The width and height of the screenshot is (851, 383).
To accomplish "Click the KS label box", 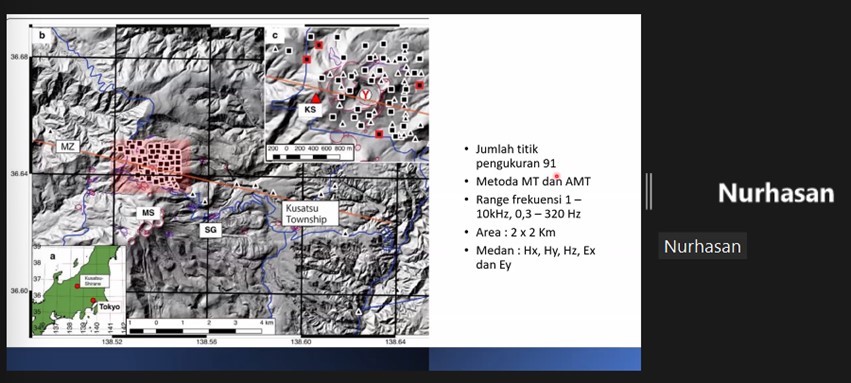I will pyautogui.click(x=311, y=110).
